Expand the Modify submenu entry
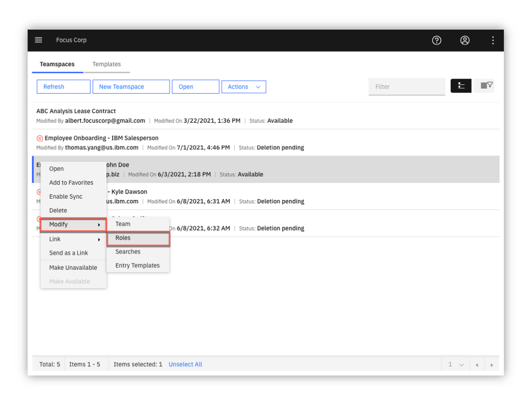The height and width of the screenshot is (405, 532). [73, 224]
